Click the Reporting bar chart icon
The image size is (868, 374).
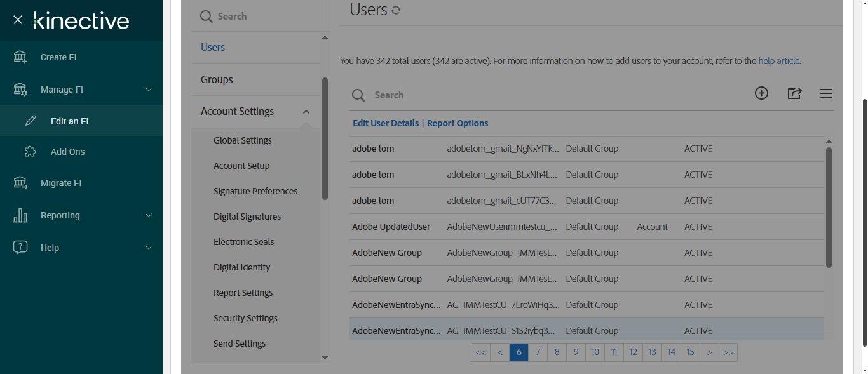click(x=20, y=215)
